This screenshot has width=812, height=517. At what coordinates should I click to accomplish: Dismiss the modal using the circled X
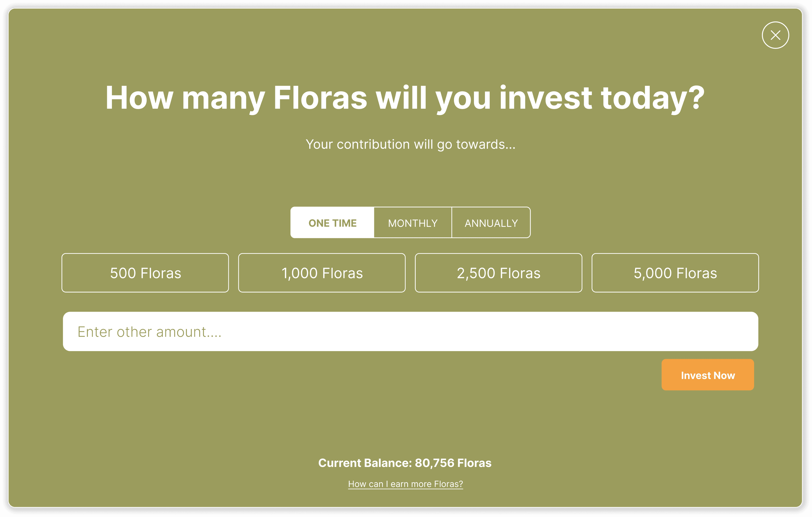click(775, 35)
